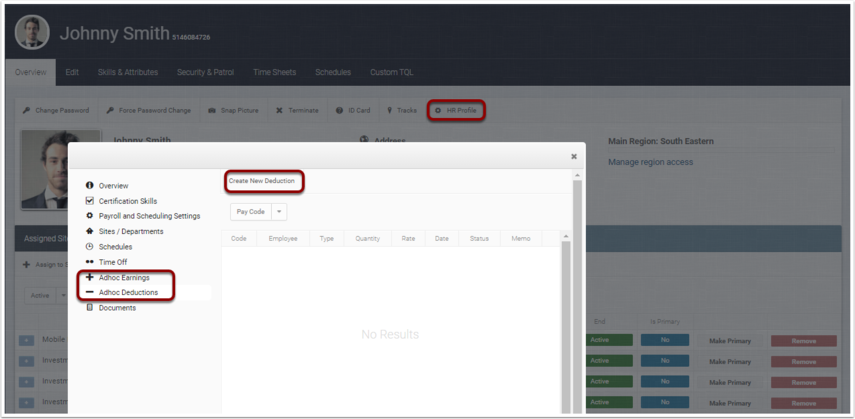Select Certification Skills in sidebar
This screenshot has width=855, height=419.
(127, 201)
